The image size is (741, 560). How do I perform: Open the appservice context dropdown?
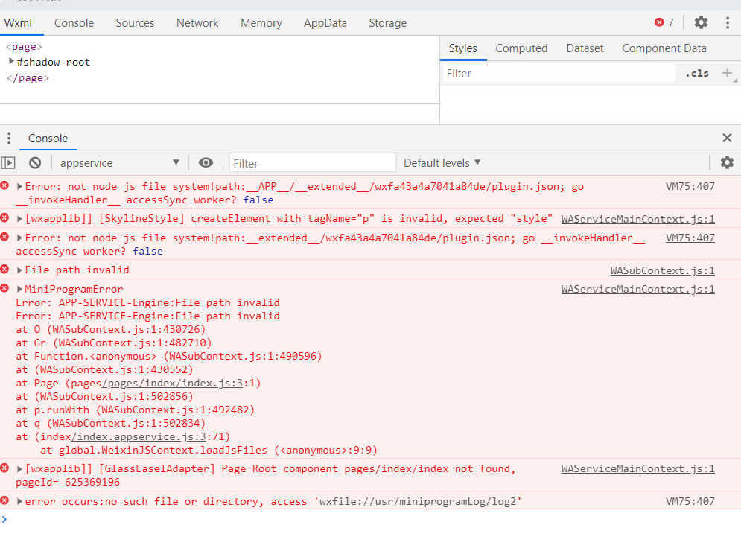(120, 163)
